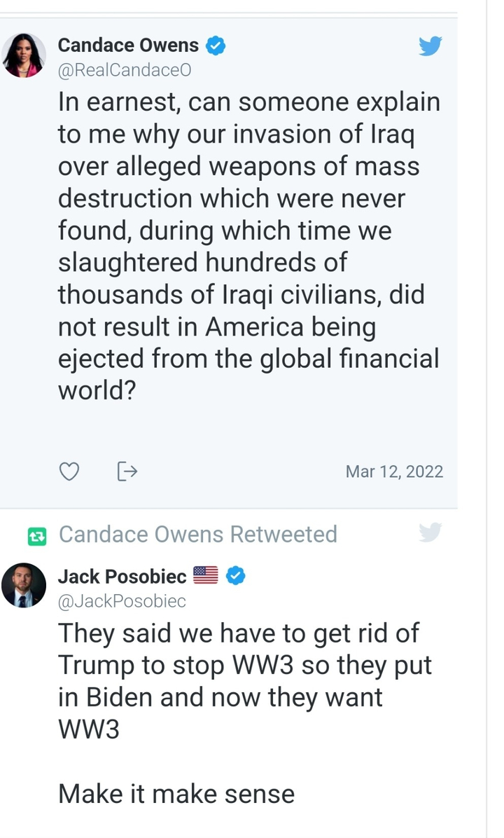Click the Candace Owens Retweeted label
The width and height of the screenshot is (504, 838).
[198, 534]
